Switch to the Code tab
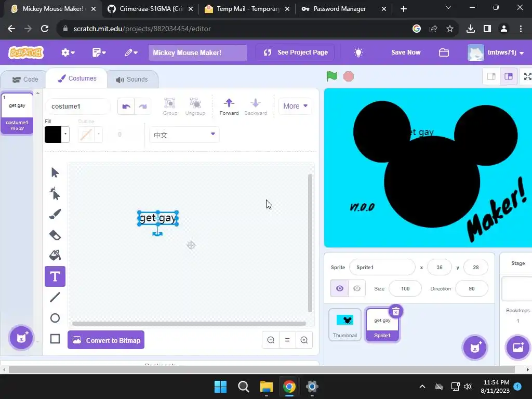The height and width of the screenshot is (399, 532). (x=25, y=79)
